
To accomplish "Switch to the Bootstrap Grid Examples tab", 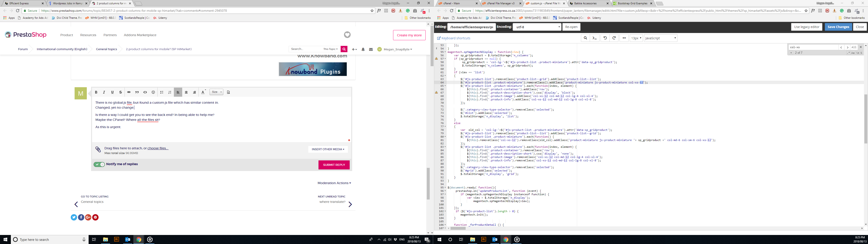I will (x=632, y=3).
